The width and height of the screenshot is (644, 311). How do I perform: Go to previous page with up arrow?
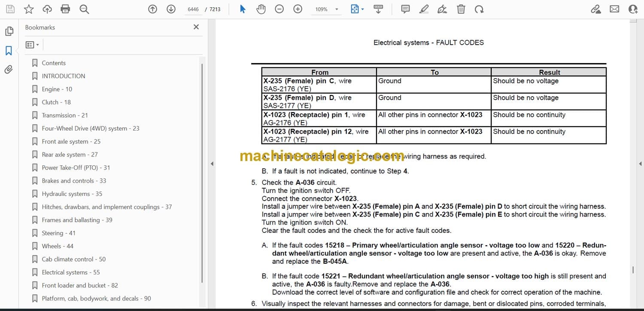point(152,9)
